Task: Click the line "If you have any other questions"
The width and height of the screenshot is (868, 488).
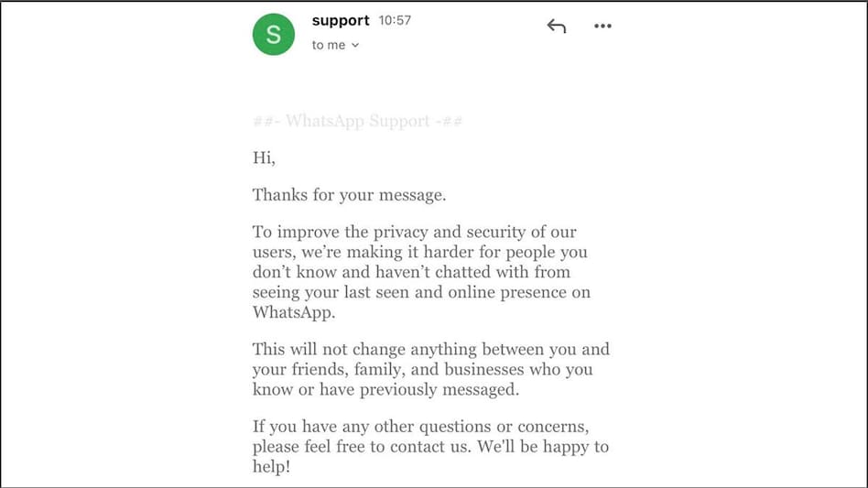Action: (x=430, y=427)
